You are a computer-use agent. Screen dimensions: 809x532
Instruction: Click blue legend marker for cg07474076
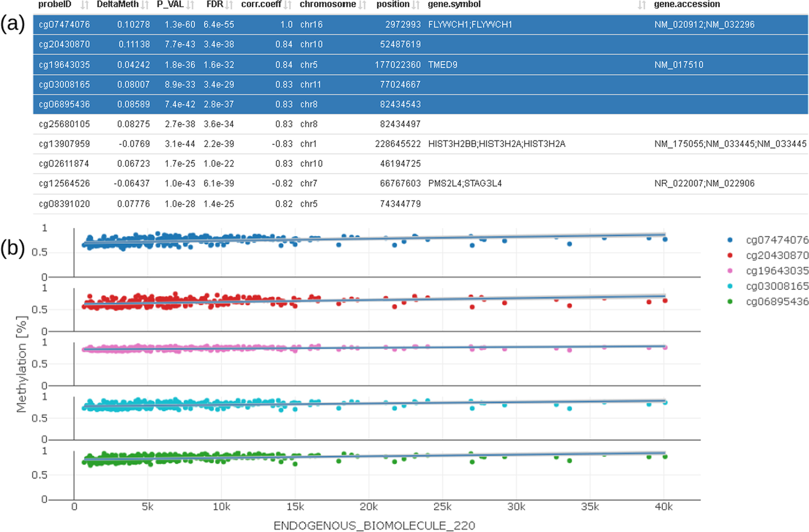tap(730, 240)
